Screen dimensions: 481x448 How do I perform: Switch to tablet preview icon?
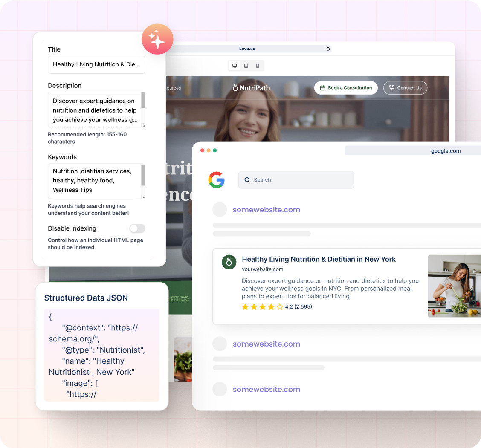pos(246,66)
